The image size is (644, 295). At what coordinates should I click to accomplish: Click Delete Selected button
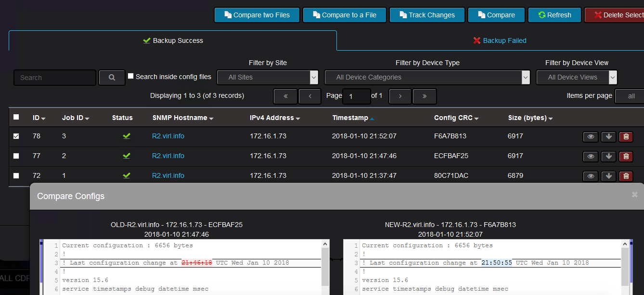pos(615,15)
